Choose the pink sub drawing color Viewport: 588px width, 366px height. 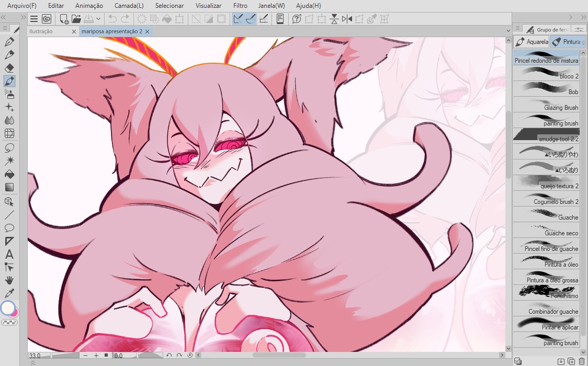pyautogui.click(x=15, y=313)
